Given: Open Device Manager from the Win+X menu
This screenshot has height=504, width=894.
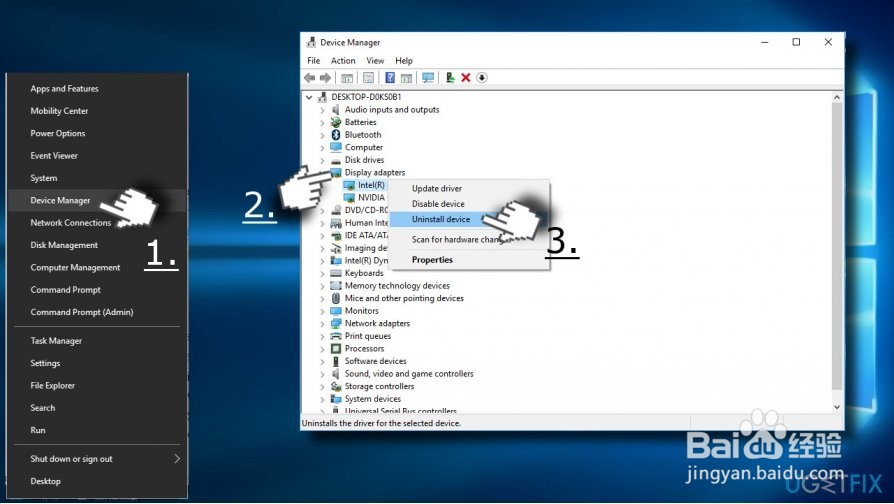Looking at the screenshot, I should click(x=60, y=200).
